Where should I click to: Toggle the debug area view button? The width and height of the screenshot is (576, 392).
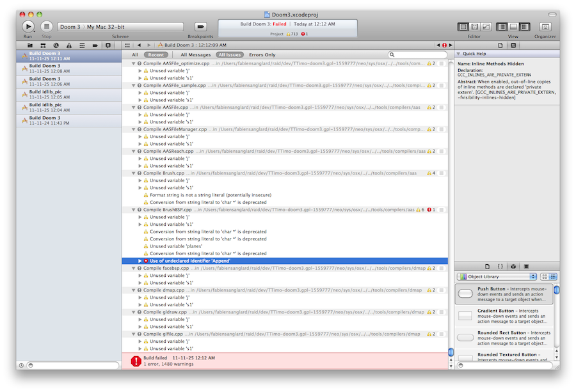tap(513, 27)
